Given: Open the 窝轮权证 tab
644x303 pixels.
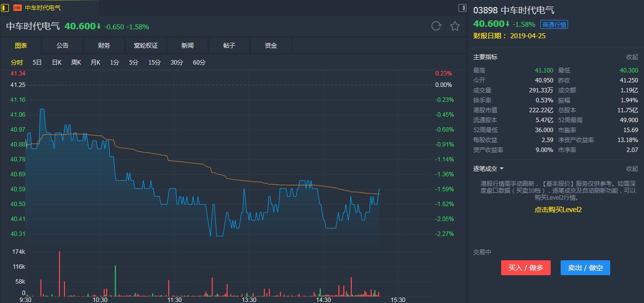Looking at the screenshot, I should (x=146, y=45).
